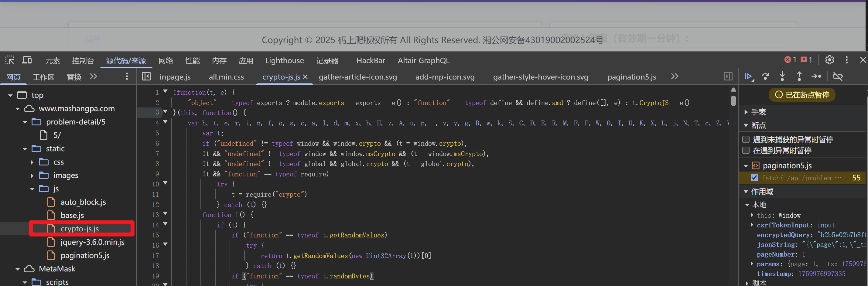Collapse the 作用域 scope section
Image resolution: width=868 pixels, height=286 pixels.
746,192
